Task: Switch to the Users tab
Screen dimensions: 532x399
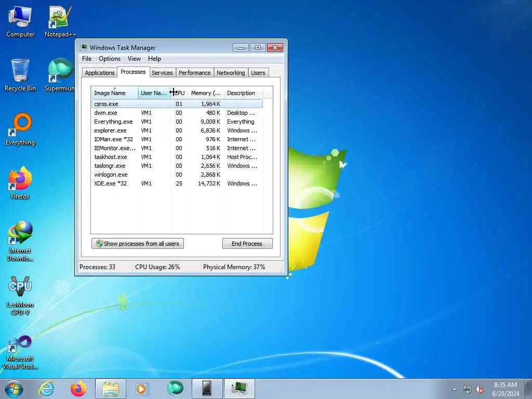Action: (258, 73)
